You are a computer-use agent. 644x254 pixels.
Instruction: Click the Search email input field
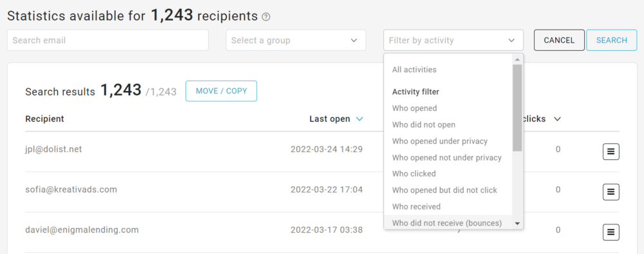coord(108,40)
